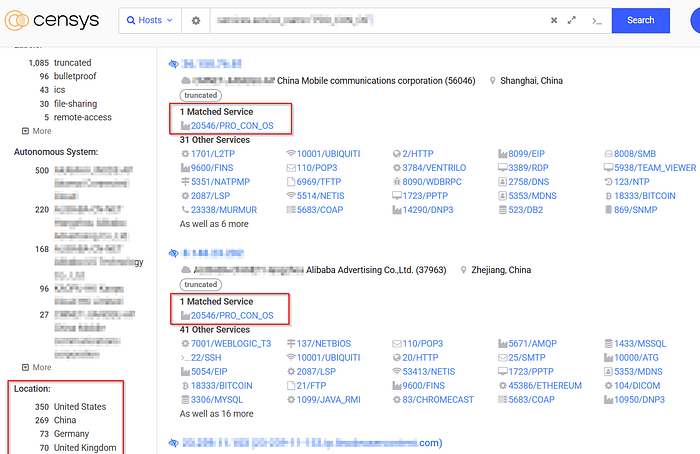
Task: Filter location by Germany
Action: pos(71,434)
